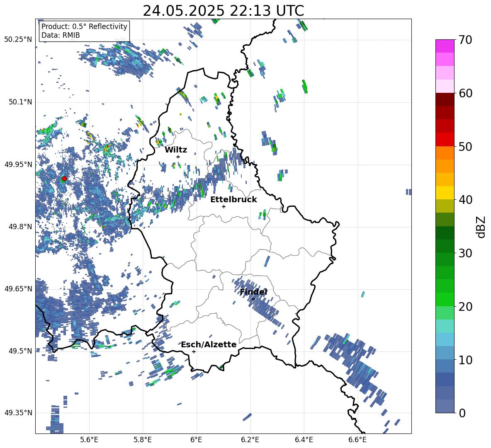Click the Ettelbruck city label
Viewport: 491px width, 448px height.
pos(233,200)
